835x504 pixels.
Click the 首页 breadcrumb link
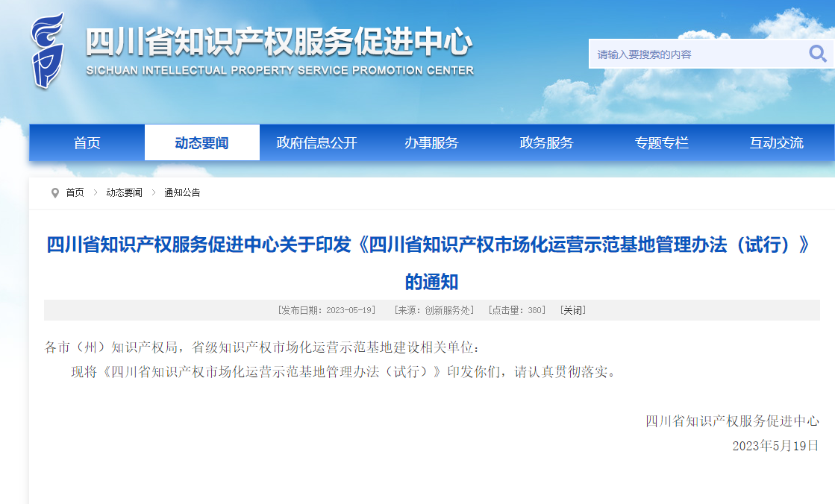coord(75,193)
